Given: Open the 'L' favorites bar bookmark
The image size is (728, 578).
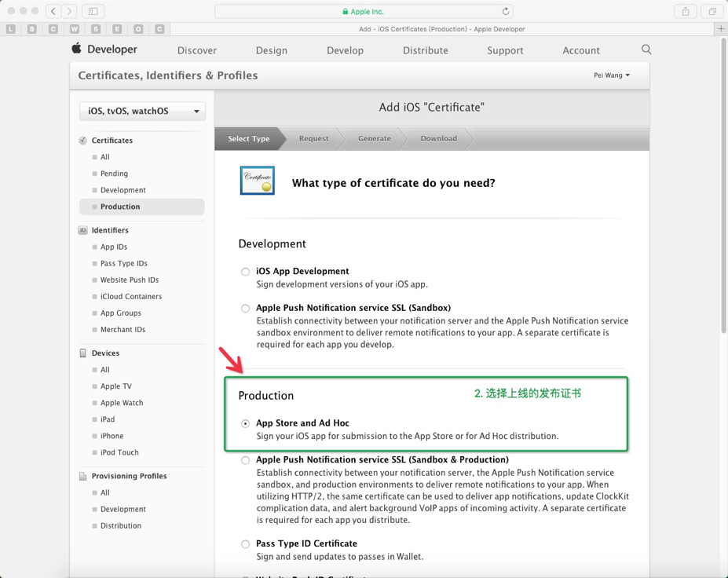Looking at the screenshot, I should click(x=11, y=29).
